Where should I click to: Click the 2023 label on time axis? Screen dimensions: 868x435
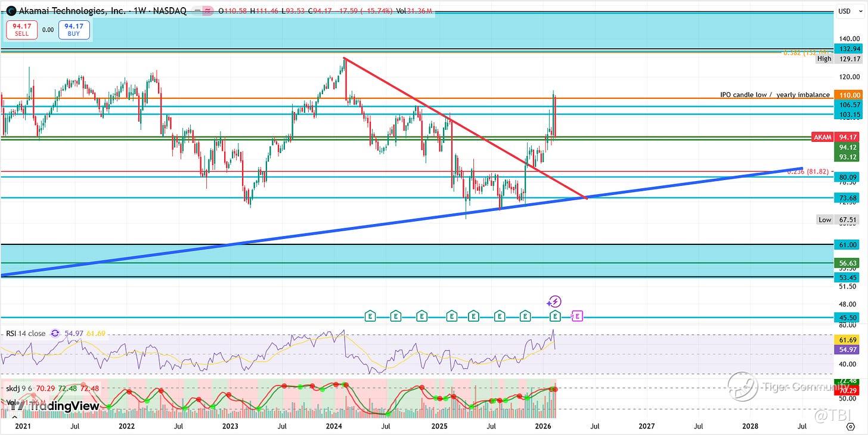click(x=230, y=427)
